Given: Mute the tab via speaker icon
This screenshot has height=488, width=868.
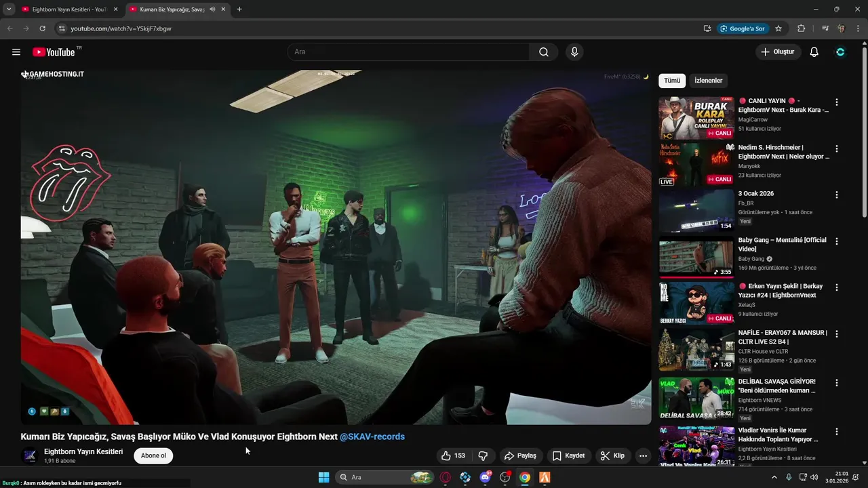Looking at the screenshot, I should tap(212, 9).
